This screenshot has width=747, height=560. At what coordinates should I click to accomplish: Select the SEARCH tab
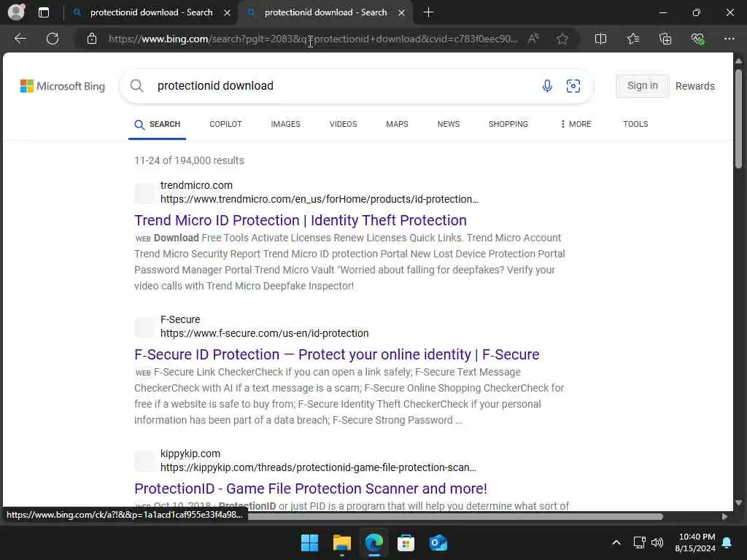click(158, 124)
